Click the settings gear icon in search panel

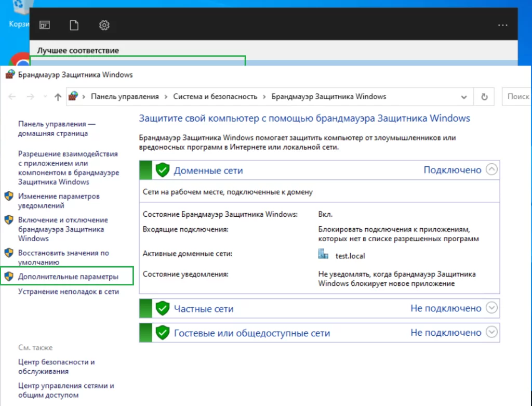pos(104,25)
